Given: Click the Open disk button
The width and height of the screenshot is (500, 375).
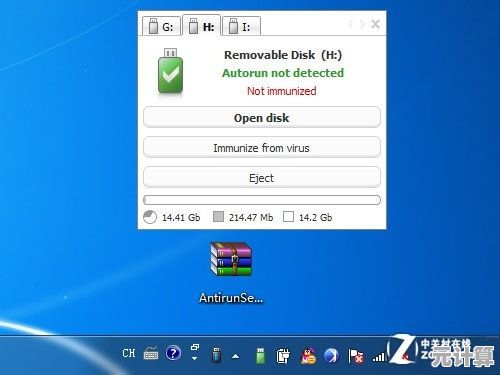Looking at the screenshot, I should click(x=262, y=117).
